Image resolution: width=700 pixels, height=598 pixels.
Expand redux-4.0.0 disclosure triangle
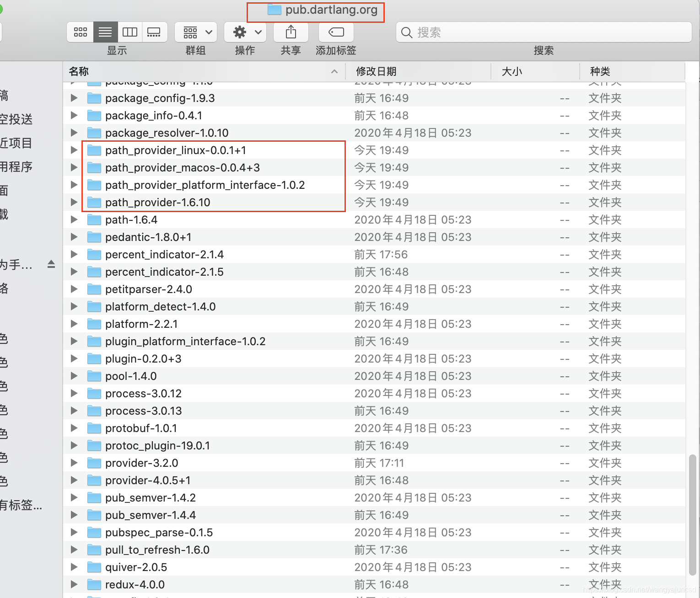(x=74, y=584)
